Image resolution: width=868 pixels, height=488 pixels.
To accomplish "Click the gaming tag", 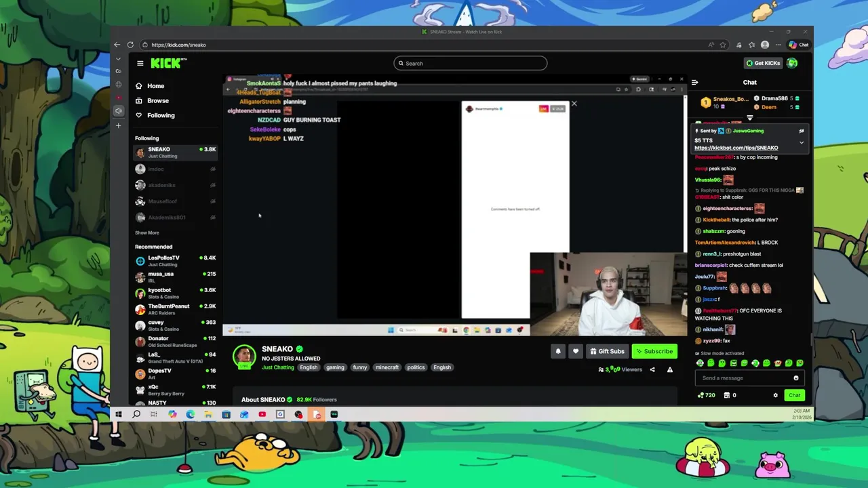I will [335, 367].
